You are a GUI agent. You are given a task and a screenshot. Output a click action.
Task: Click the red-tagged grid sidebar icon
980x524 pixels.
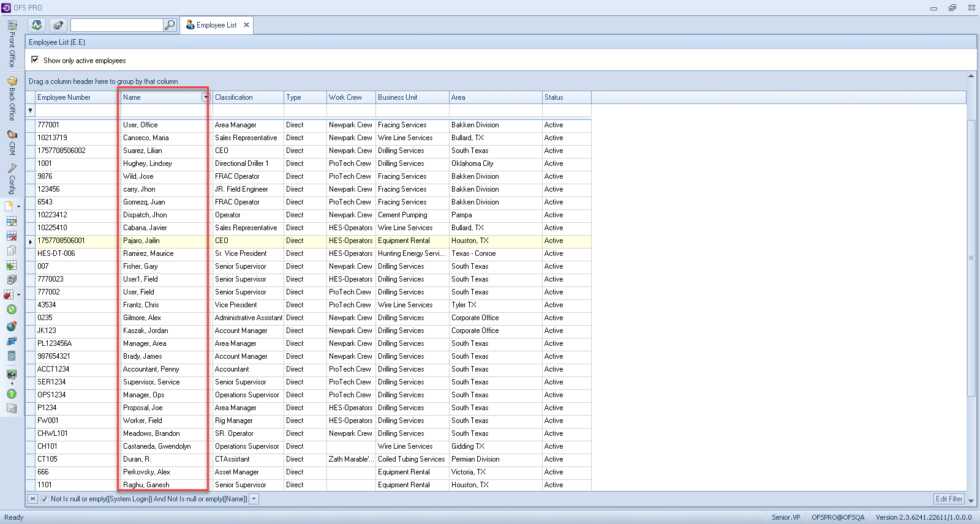pos(9,294)
